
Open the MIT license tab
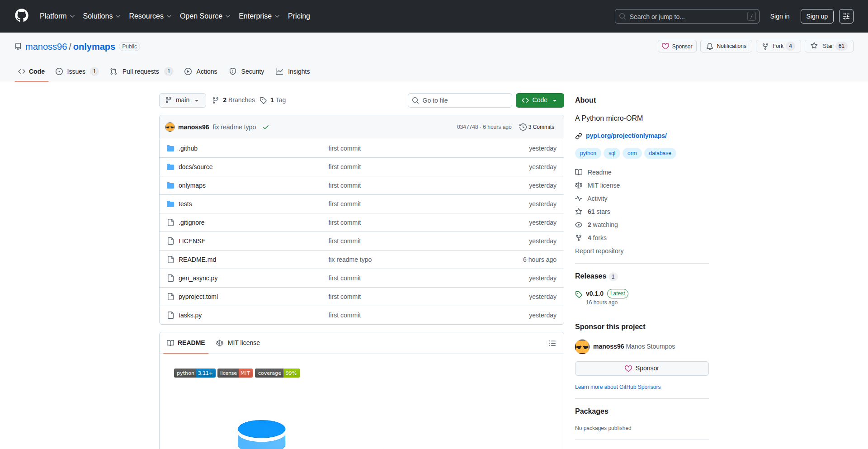(238, 343)
